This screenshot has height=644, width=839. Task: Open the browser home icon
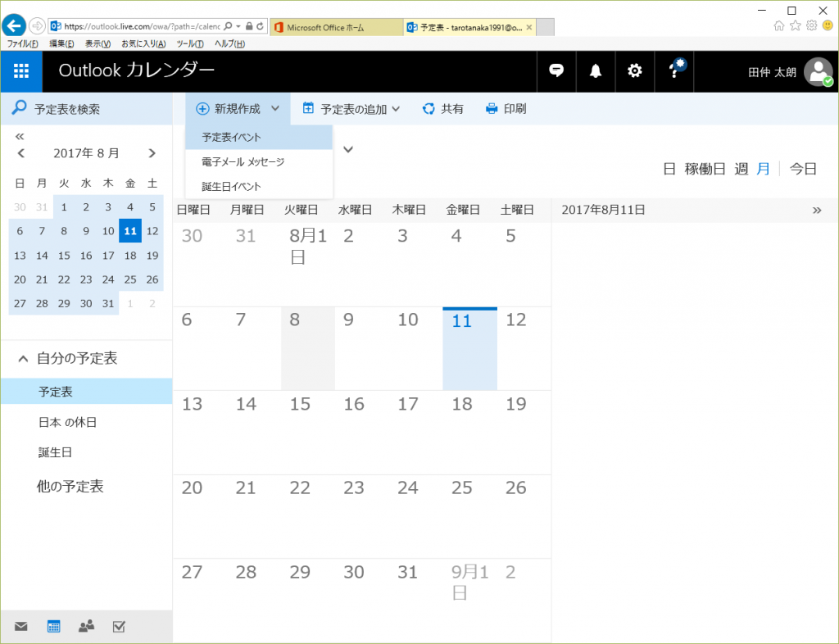[x=779, y=25]
